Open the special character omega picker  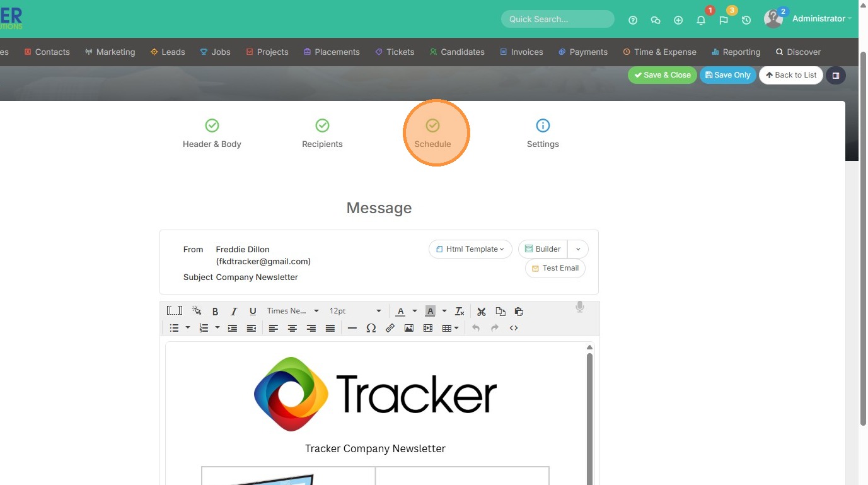[x=371, y=328]
